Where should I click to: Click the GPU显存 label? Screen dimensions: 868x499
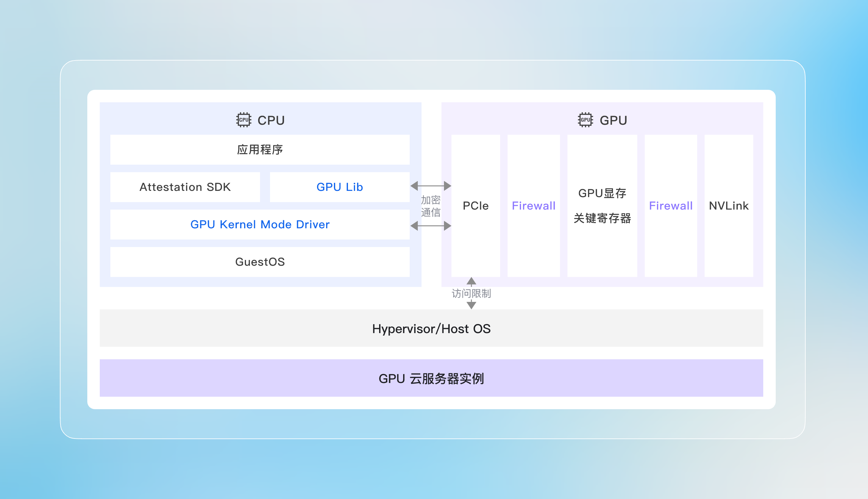coord(602,193)
